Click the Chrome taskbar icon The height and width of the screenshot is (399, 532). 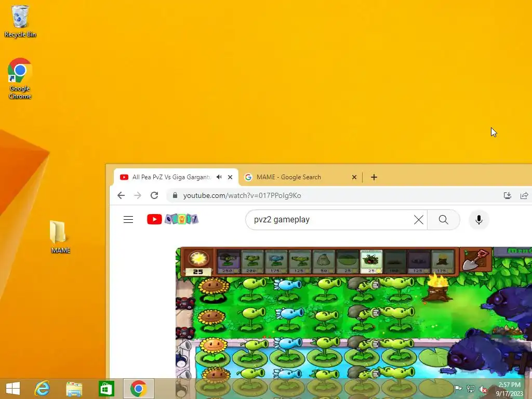(138, 389)
